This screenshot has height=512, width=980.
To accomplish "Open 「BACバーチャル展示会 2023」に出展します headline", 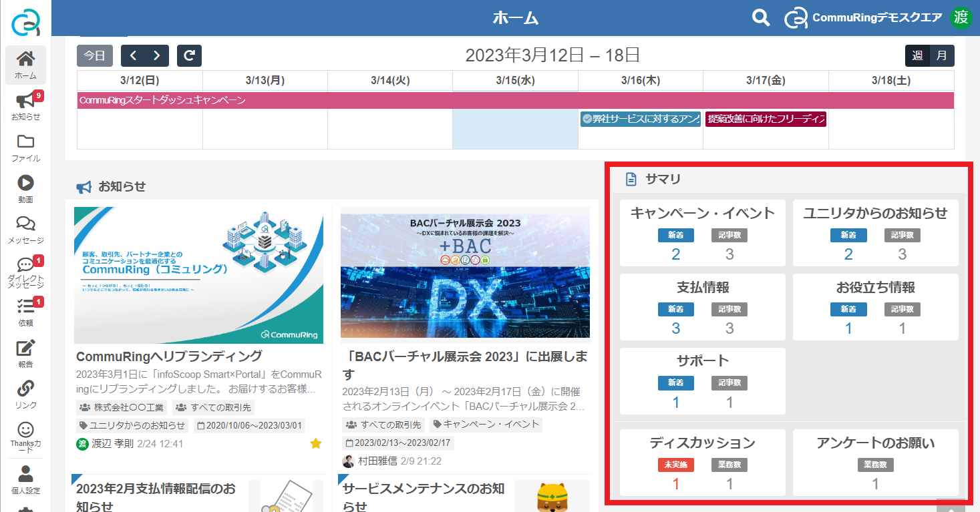I will (465, 365).
